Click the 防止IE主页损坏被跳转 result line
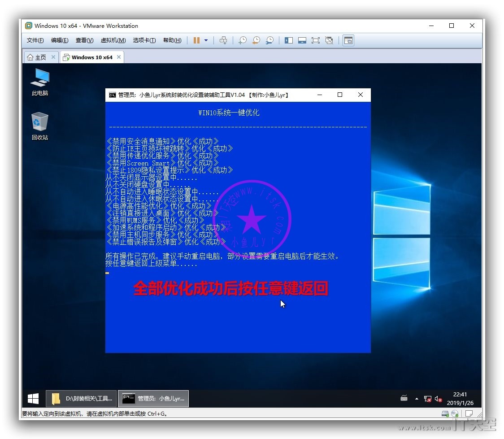The width and height of the screenshot is (504, 439). coord(169,148)
